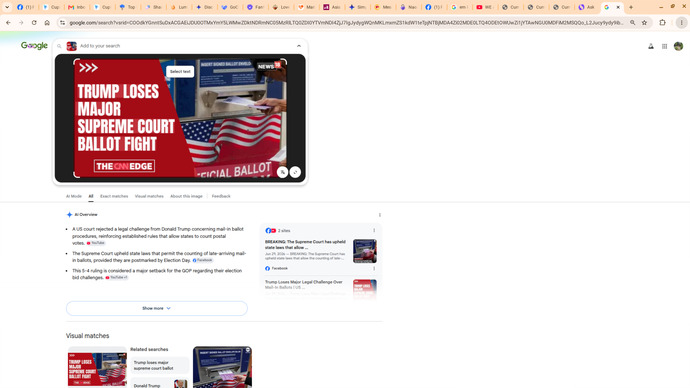Viewport: 690px width, 388px height.
Task: Collapse the image search panel chevron
Action: coord(299,46)
